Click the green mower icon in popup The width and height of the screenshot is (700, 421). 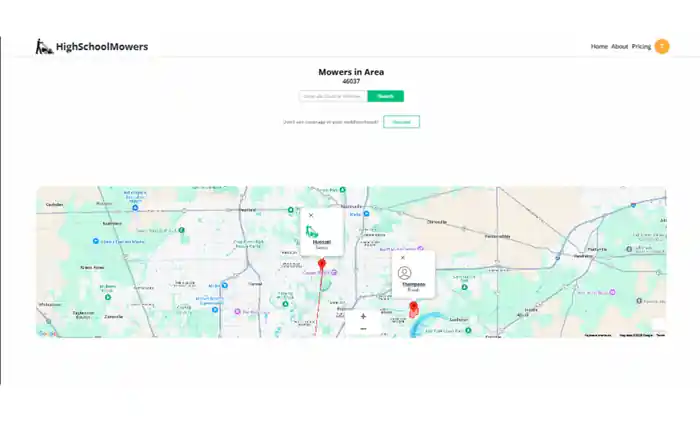click(312, 231)
